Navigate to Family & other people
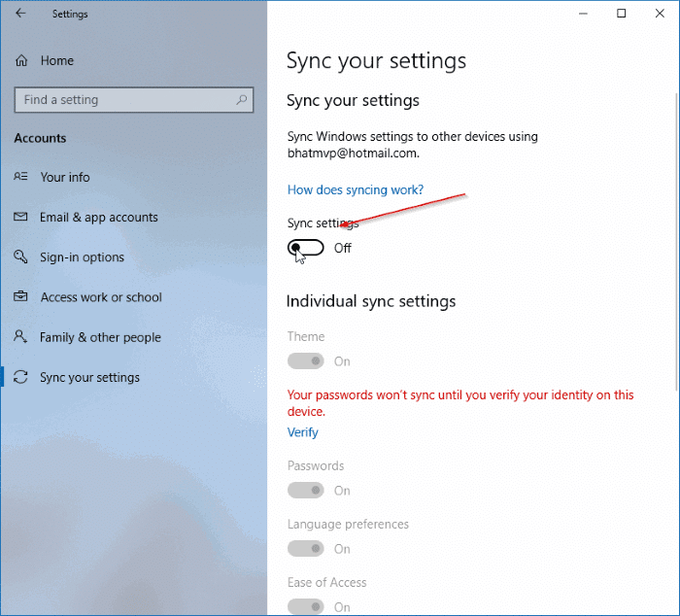This screenshot has height=616, width=680. (100, 337)
